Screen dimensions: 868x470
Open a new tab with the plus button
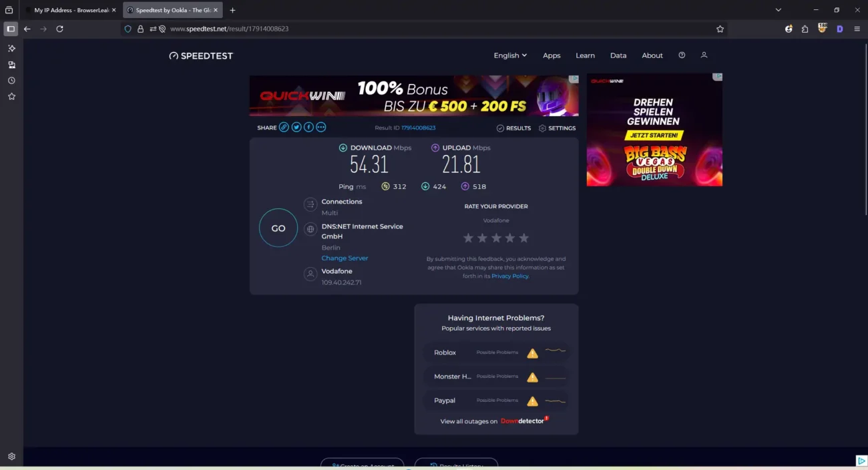(232, 10)
